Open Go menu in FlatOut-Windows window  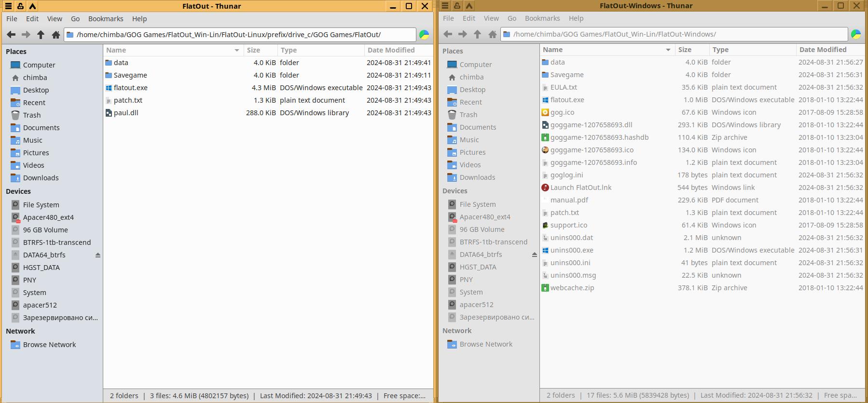(512, 18)
